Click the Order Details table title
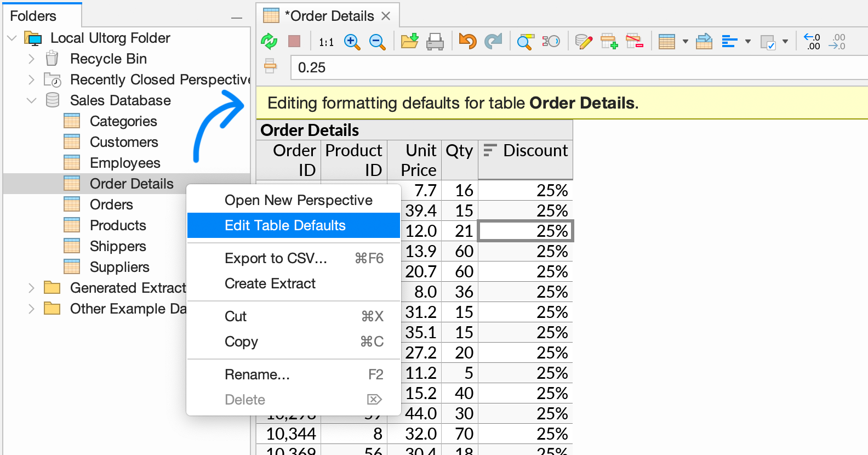This screenshot has height=455, width=868. click(310, 130)
